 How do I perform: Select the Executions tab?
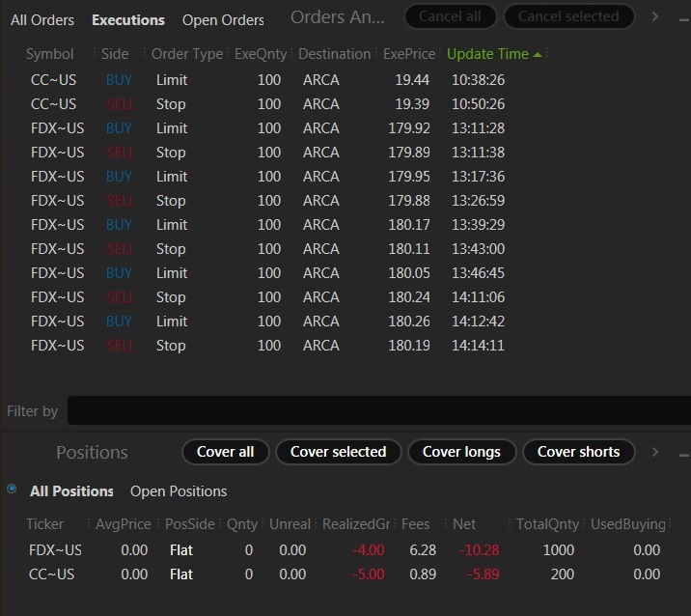coord(128,20)
